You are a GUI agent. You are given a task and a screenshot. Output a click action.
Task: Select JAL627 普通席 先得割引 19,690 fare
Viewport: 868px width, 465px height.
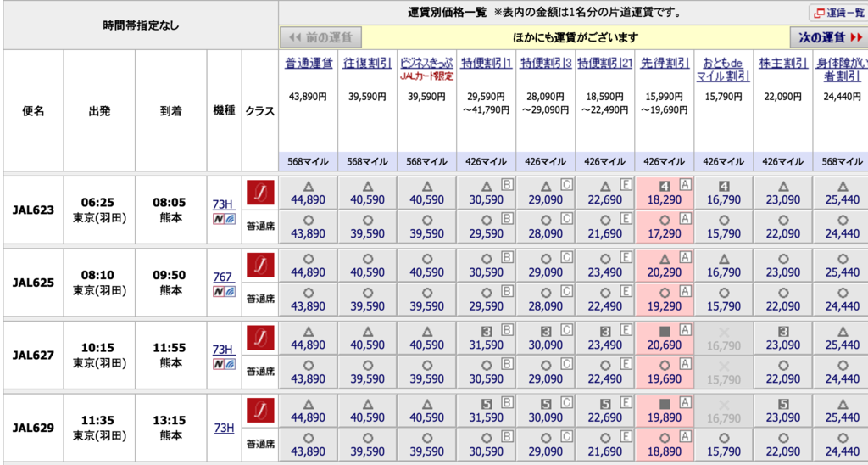pos(665,372)
